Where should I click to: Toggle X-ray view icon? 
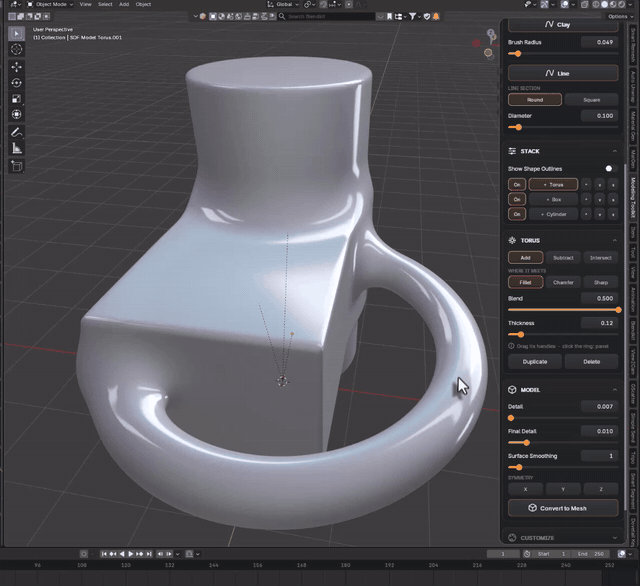[x=585, y=4]
